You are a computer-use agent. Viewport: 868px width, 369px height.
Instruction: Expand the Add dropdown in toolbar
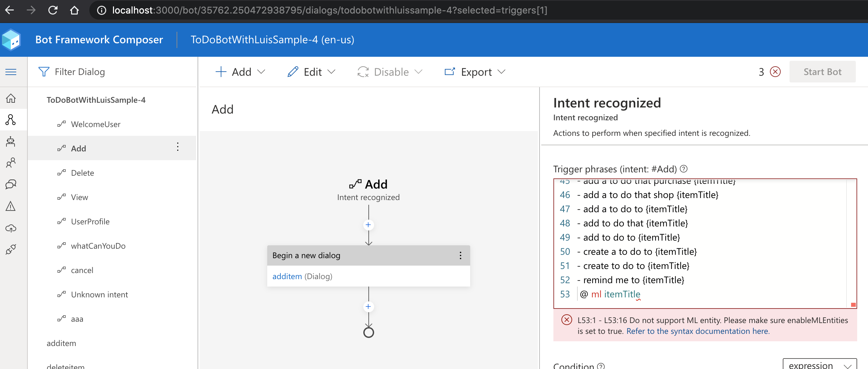pos(241,72)
